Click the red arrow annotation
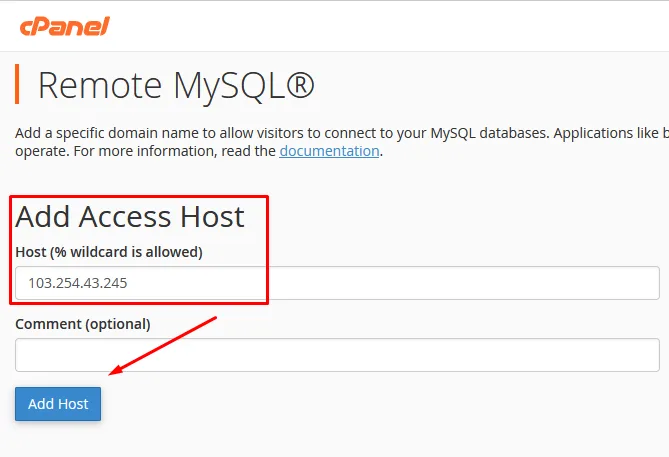 coord(163,345)
